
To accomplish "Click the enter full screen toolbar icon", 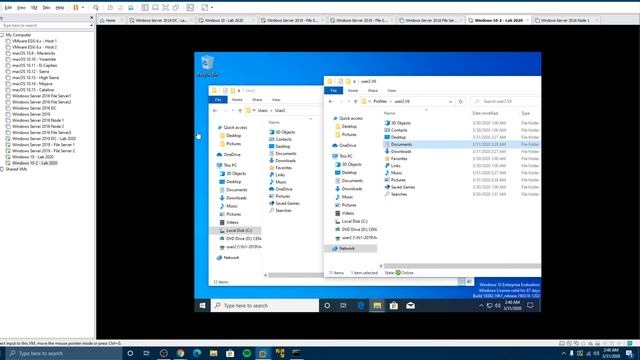I will click(165, 7).
